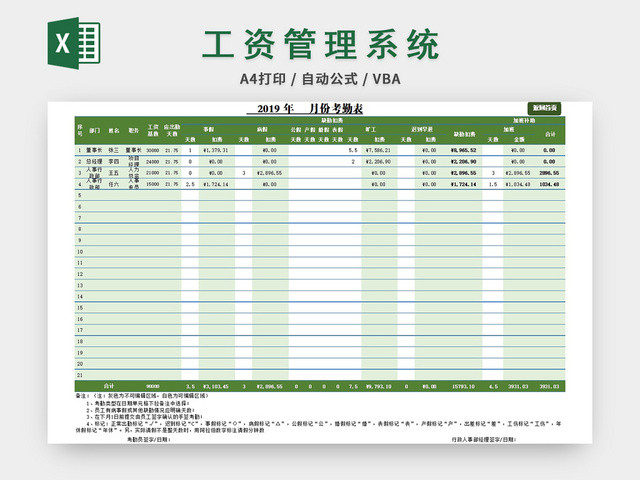Screen dimensions: 640x480
Task: Click the 迟到早退 header cell
Action: 422,129
